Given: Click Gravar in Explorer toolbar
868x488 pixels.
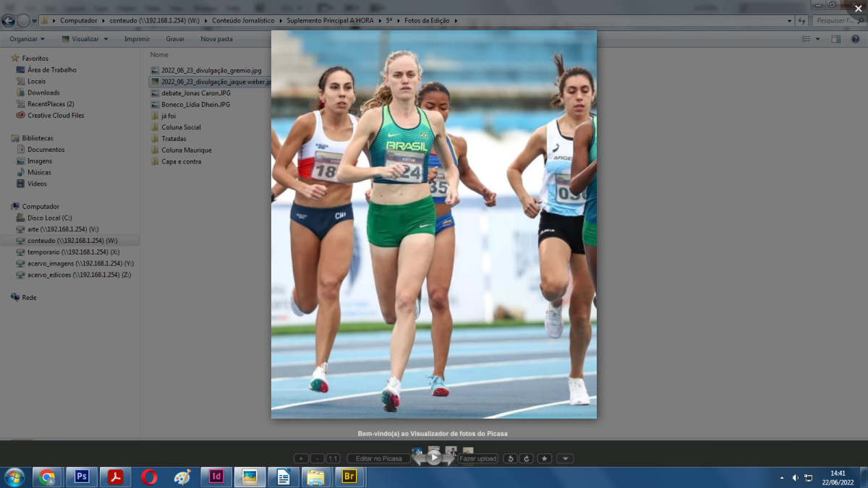Looking at the screenshot, I should tap(175, 39).
